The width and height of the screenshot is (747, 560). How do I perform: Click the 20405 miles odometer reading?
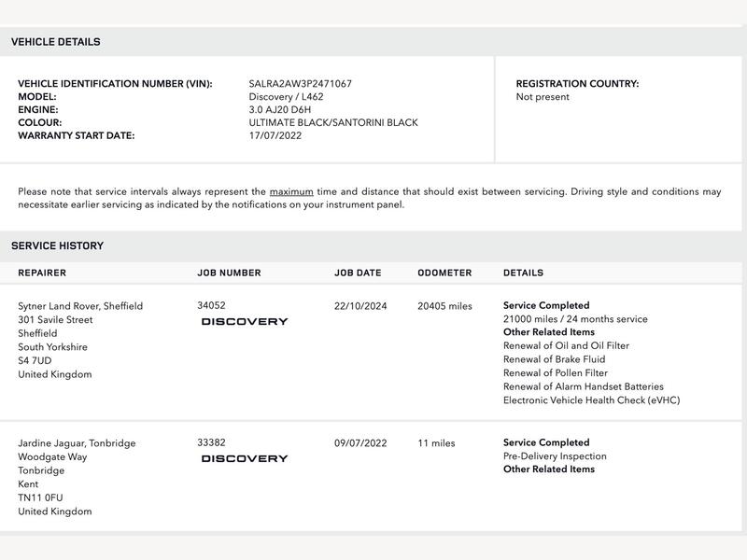444,306
